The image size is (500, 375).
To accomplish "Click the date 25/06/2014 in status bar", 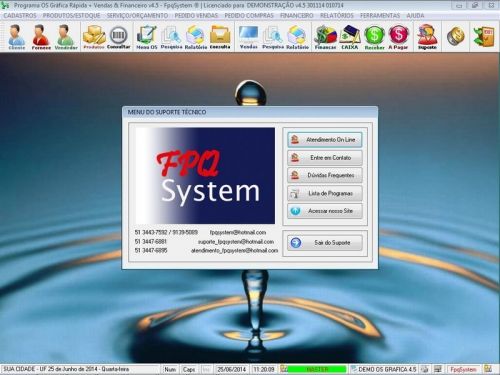I will click(x=231, y=369).
